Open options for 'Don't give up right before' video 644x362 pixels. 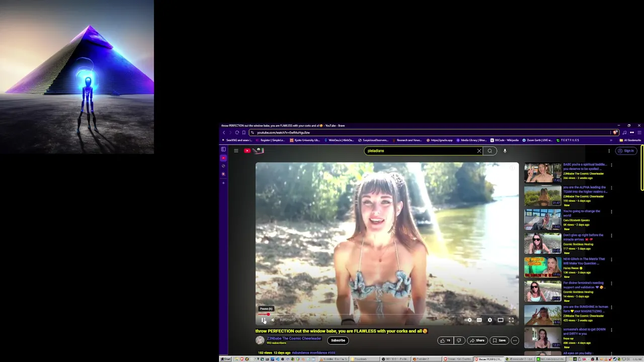(611, 235)
